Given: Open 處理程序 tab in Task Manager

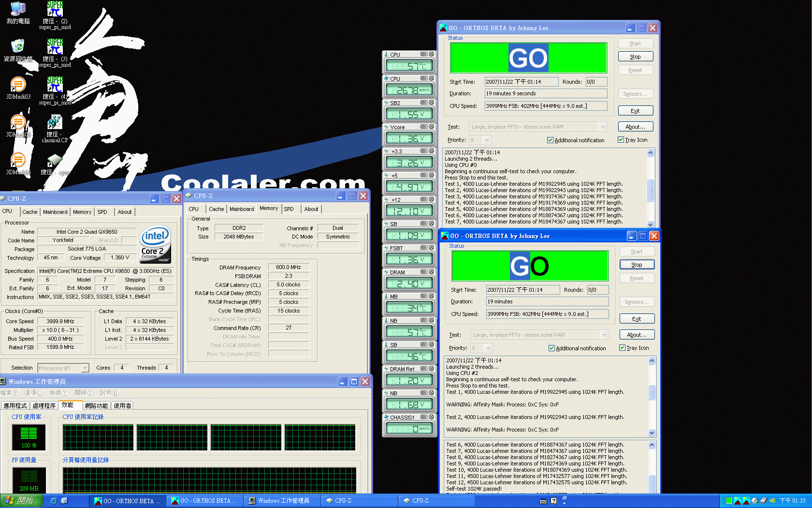Looking at the screenshot, I should tap(44, 406).
